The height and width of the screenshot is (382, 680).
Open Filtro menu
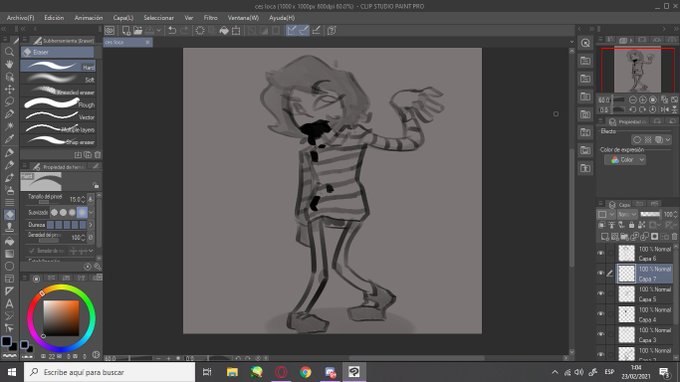point(210,18)
